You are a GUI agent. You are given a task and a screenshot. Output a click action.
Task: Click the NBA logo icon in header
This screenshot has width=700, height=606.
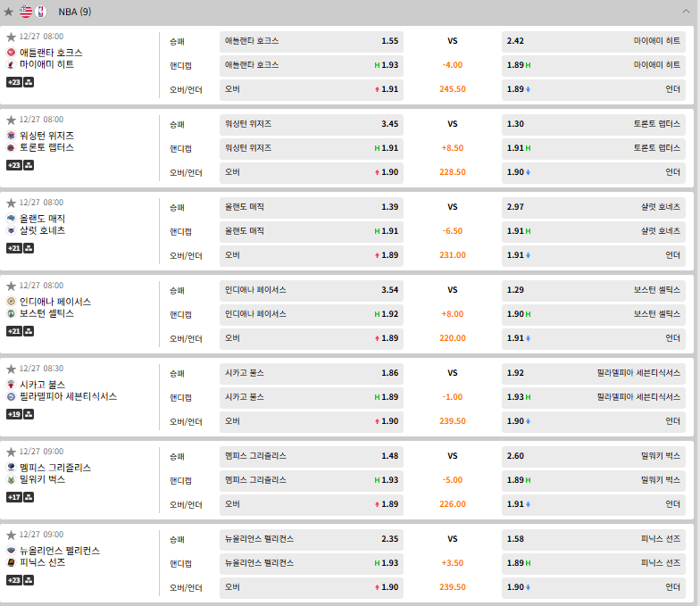pyautogui.click(x=41, y=12)
